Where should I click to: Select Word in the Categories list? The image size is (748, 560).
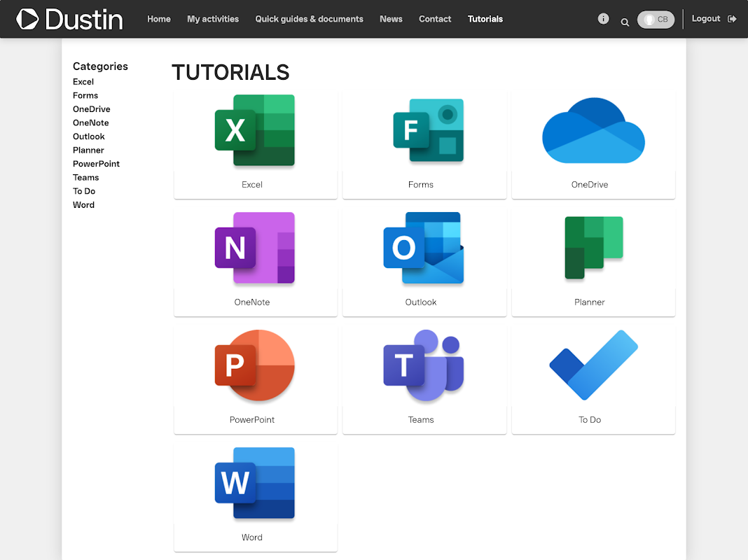click(x=83, y=205)
